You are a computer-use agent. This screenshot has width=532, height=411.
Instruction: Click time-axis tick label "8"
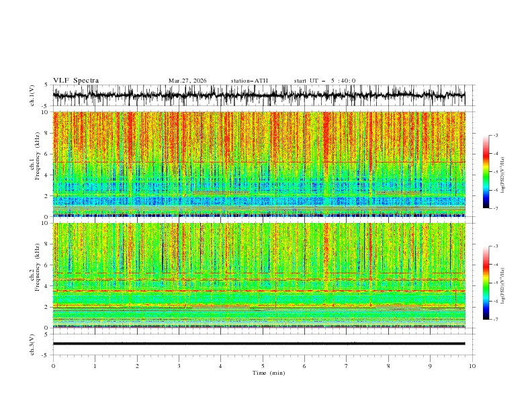pyautogui.click(x=388, y=366)
